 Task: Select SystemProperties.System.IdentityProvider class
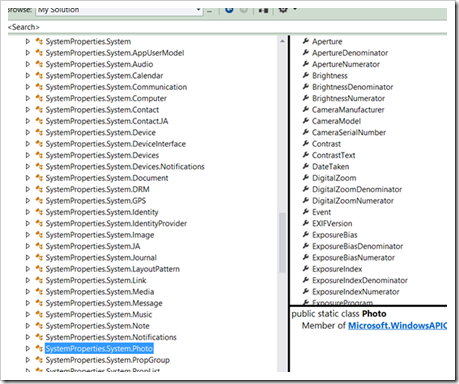coord(116,223)
